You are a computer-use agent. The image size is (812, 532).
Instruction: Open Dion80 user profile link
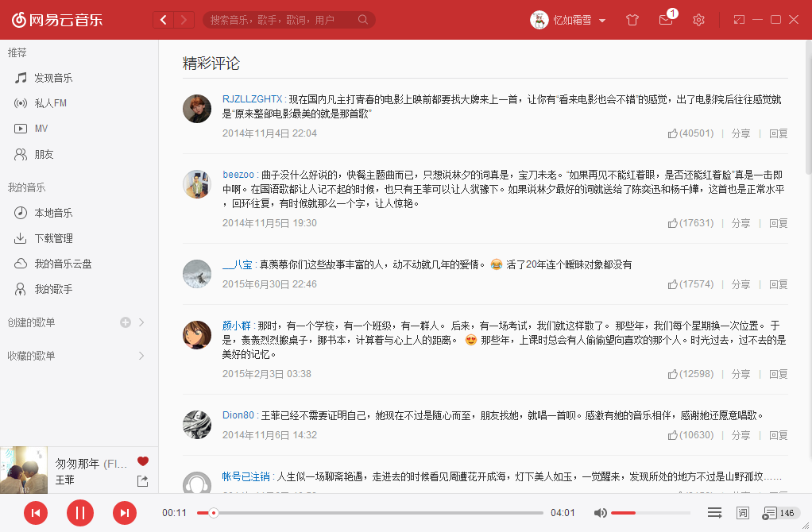(x=238, y=415)
